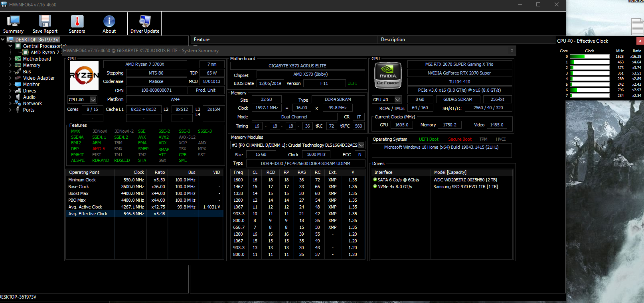Click the GPU clock 1605.0 value
This screenshot has height=303, width=644.
tap(402, 125)
